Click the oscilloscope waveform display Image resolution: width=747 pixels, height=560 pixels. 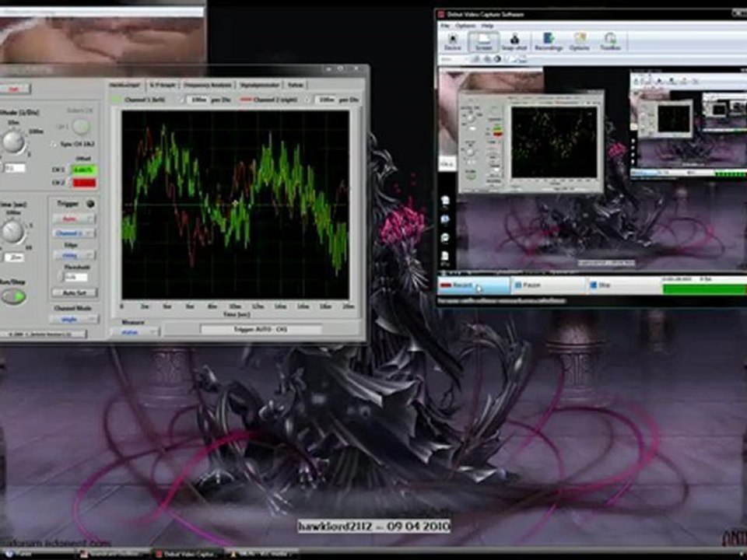[235, 205]
